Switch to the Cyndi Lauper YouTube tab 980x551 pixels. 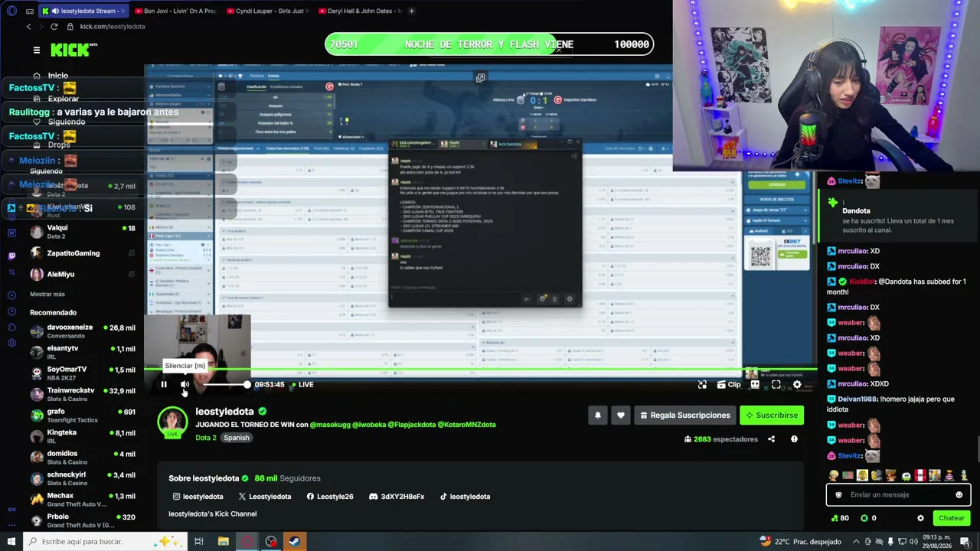point(267,11)
